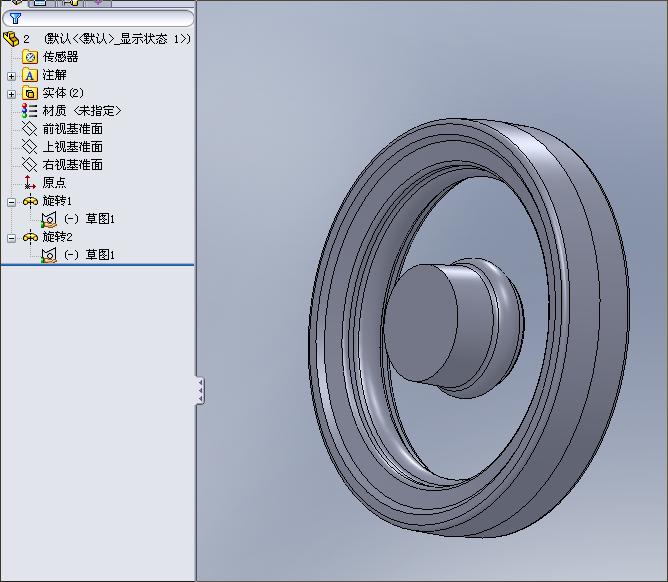This screenshot has width=668, height=582.
Task: Click sketch icon under 旋转2
Action: point(49,255)
